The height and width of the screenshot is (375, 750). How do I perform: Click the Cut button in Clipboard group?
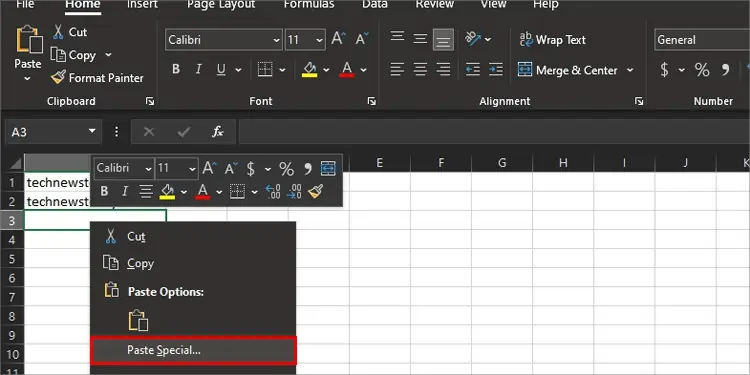pyautogui.click(x=69, y=32)
